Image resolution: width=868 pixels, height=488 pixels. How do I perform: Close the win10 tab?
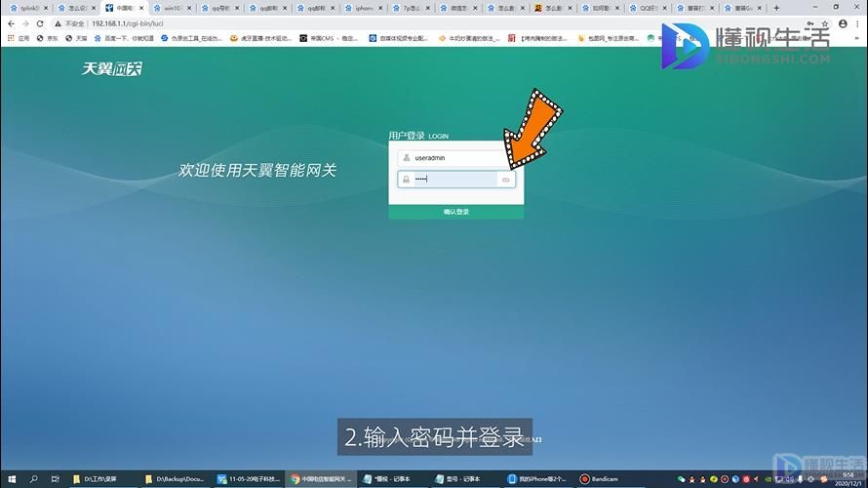click(189, 9)
